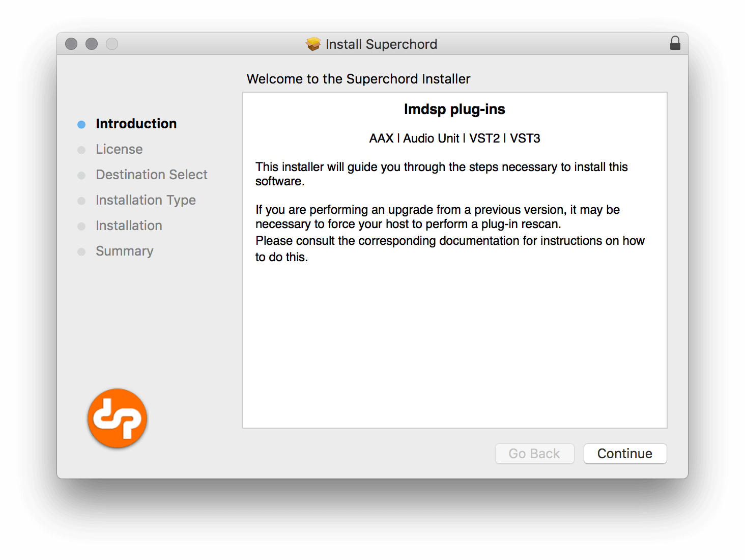
Task: Click the AAX Audio Unit VST2 VST3 line
Action: tap(454, 138)
